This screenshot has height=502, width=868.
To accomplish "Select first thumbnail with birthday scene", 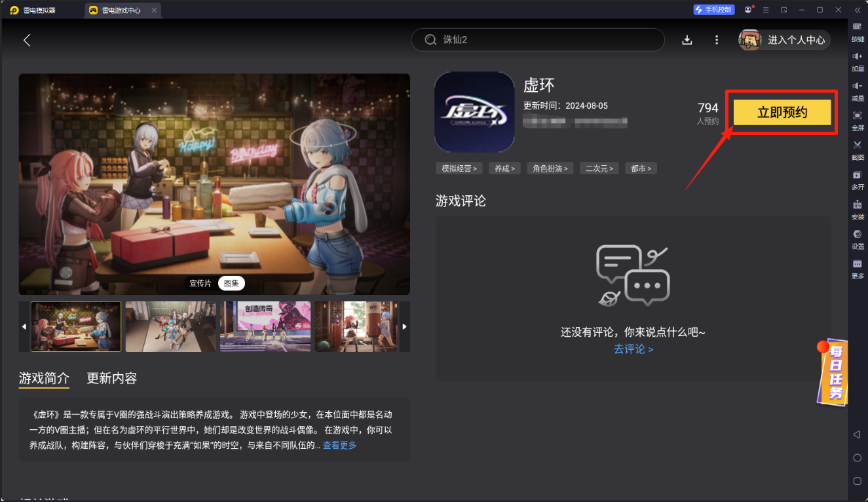I will click(76, 326).
